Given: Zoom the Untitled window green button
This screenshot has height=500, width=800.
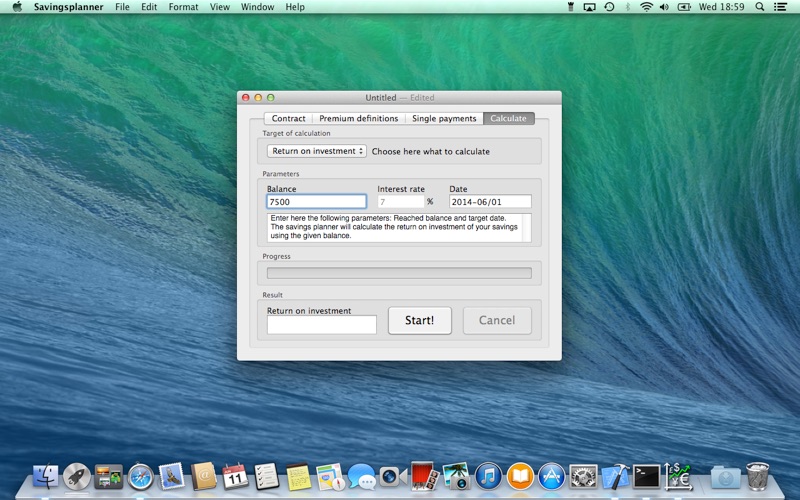Looking at the screenshot, I should pos(270,97).
